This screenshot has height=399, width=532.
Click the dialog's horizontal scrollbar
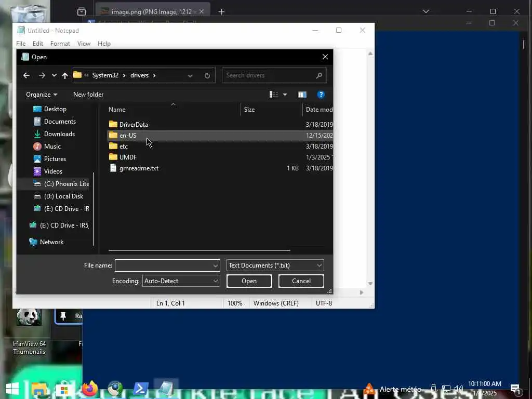click(199, 250)
